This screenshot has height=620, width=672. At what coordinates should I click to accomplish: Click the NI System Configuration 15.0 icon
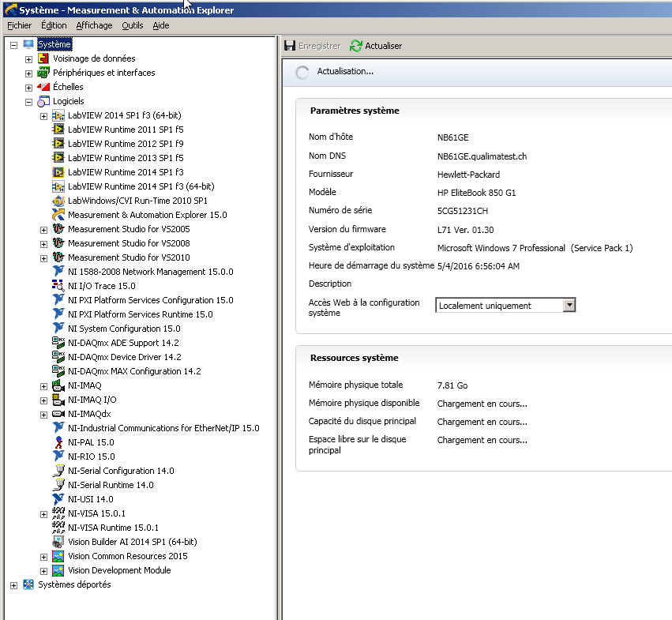[58, 329]
